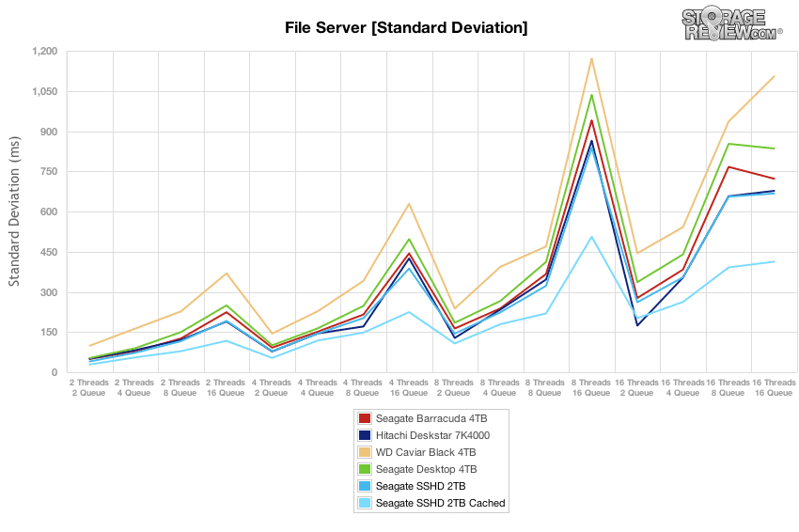
Task: Click the '150' y-axis label
Action: [x=48, y=332]
